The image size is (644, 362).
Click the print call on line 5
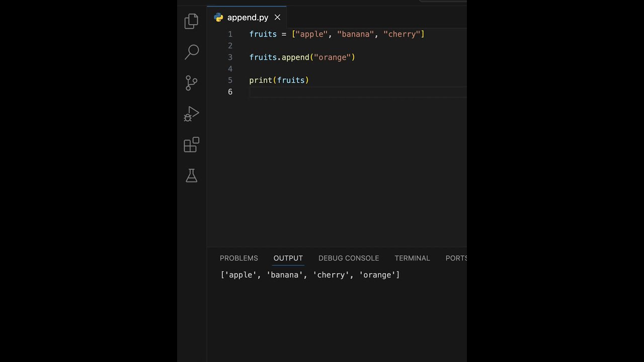pyautogui.click(x=261, y=80)
